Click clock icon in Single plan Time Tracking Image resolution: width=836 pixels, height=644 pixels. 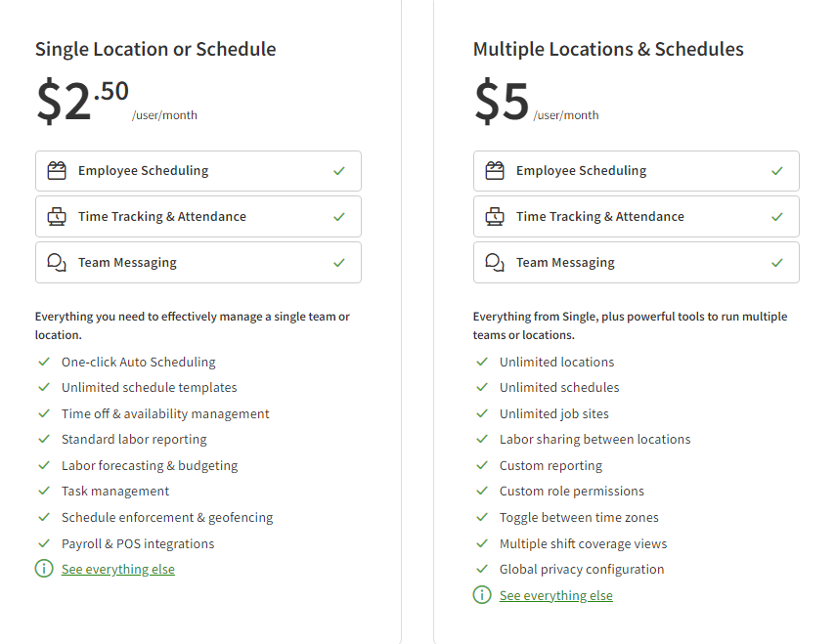coord(57,217)
